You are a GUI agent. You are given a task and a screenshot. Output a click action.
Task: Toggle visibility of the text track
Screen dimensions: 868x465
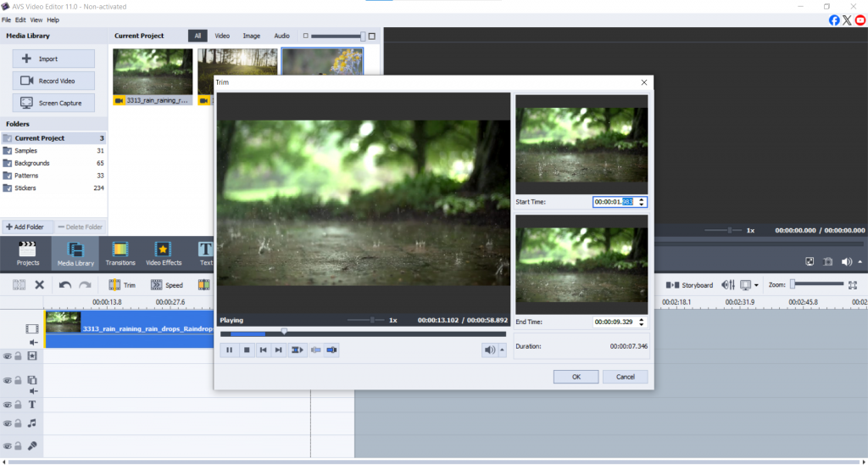coord(8,405)
